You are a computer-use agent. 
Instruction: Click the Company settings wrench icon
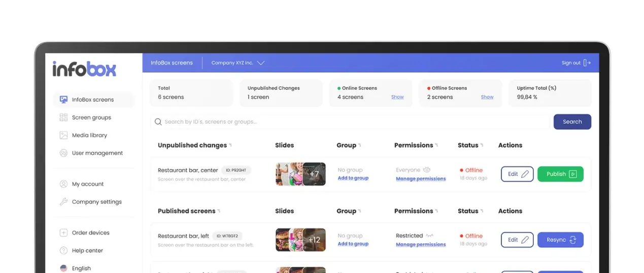pos(63,201)
